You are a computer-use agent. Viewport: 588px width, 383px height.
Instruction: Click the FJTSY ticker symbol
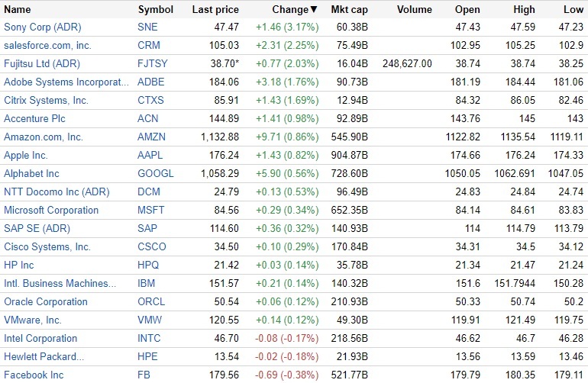[x=153, y=64]
